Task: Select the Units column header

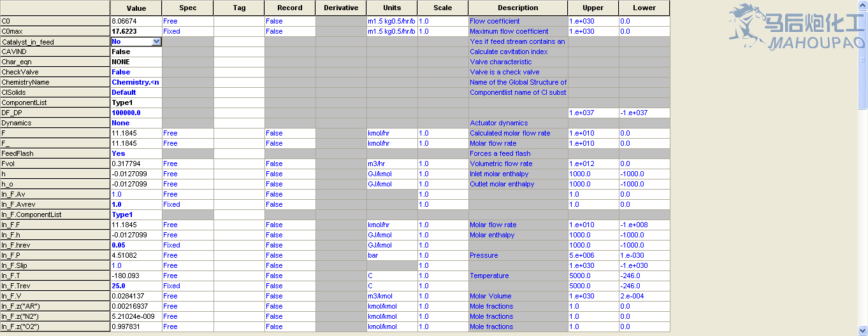Action: 392,8
